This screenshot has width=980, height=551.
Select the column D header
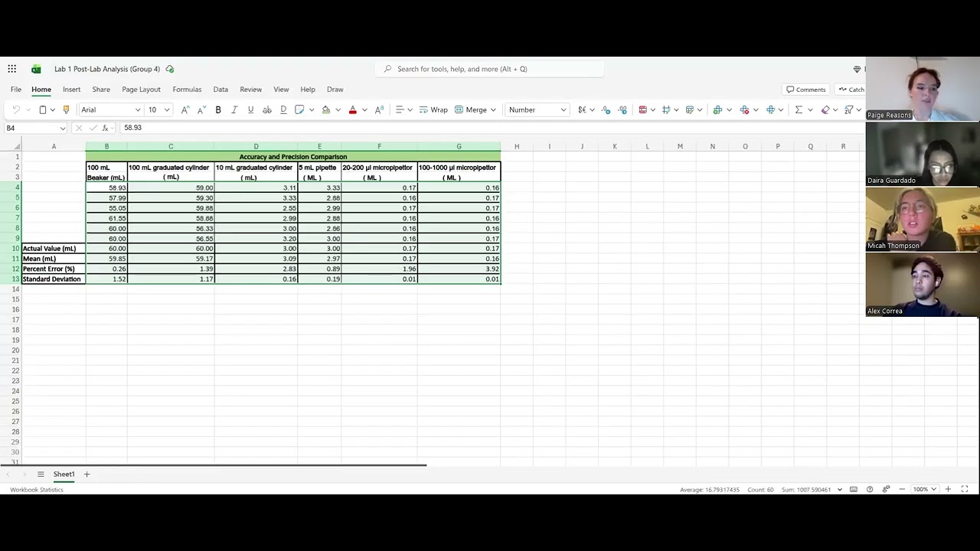256,146
